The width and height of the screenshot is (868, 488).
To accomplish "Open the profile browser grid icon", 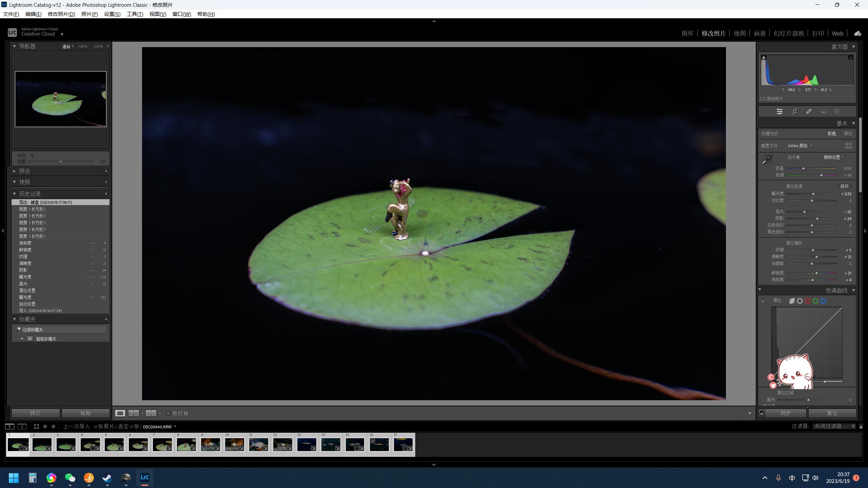I will [x=848, y=146].
